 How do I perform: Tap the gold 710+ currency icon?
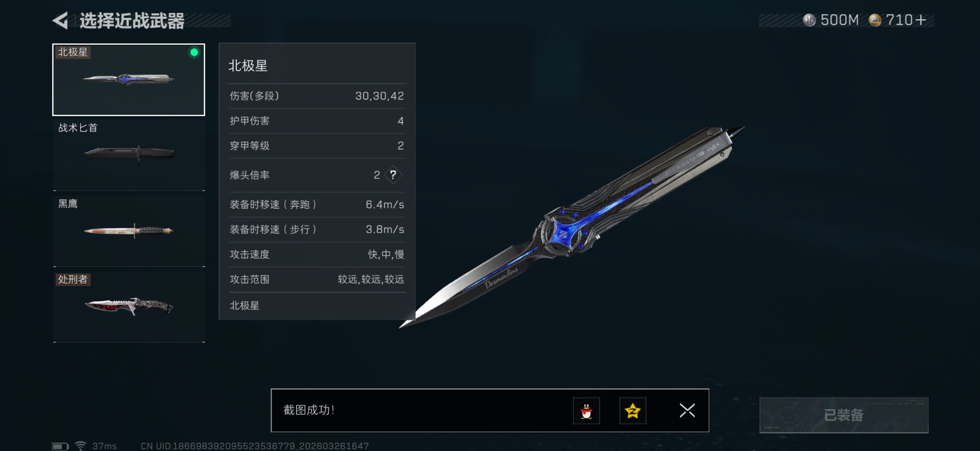click(x=875, y=20)
